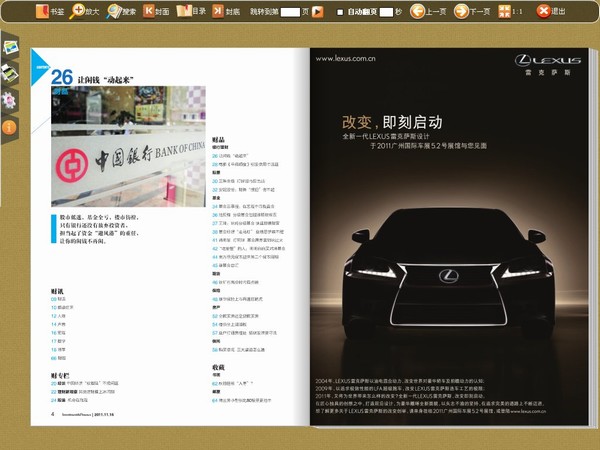600x450 pixels.
Task: Focus the auto-flip seconds input field
Action: click(x=386, y=12)
